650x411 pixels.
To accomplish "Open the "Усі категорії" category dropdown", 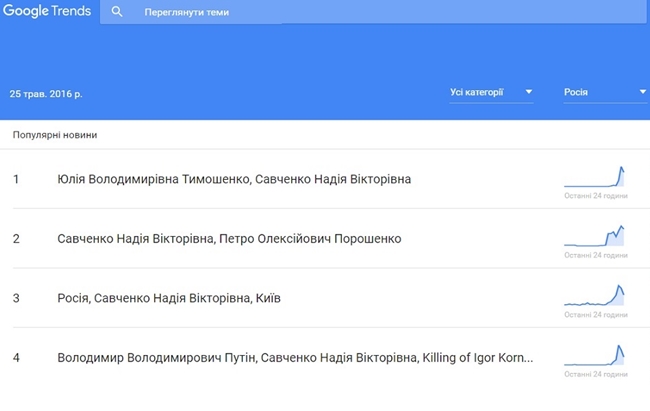I will pos(490,92).
